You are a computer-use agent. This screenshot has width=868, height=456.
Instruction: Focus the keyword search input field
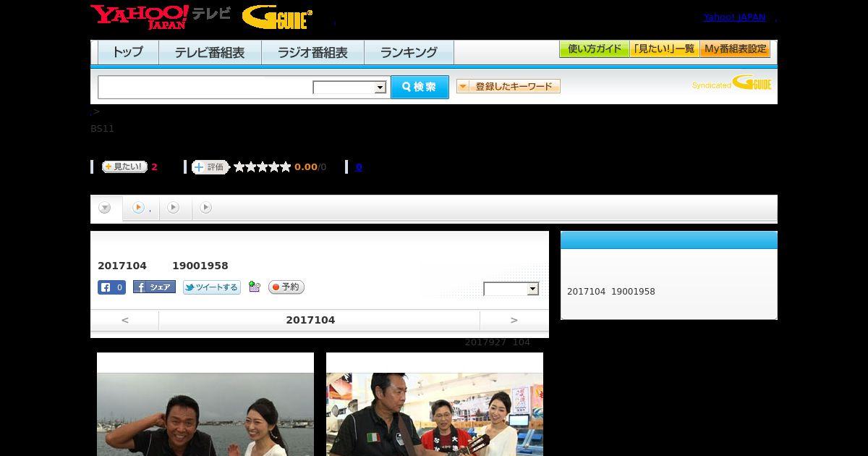pos(205,88)
